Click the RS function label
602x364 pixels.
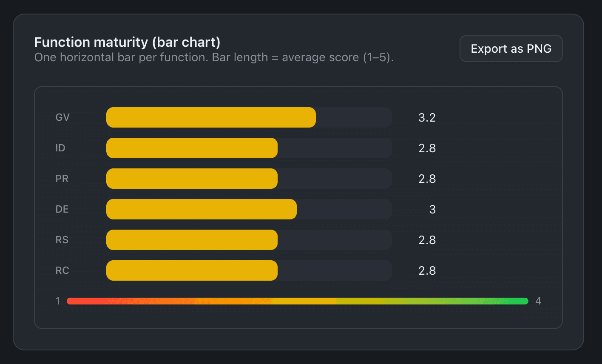pyautogui.click(x=62, y=239)
